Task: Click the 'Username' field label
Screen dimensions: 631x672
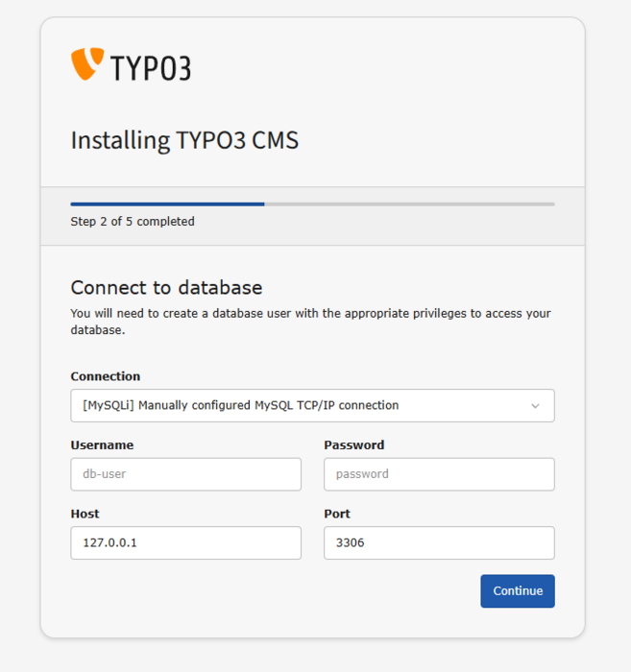Action: pos(102,444)
